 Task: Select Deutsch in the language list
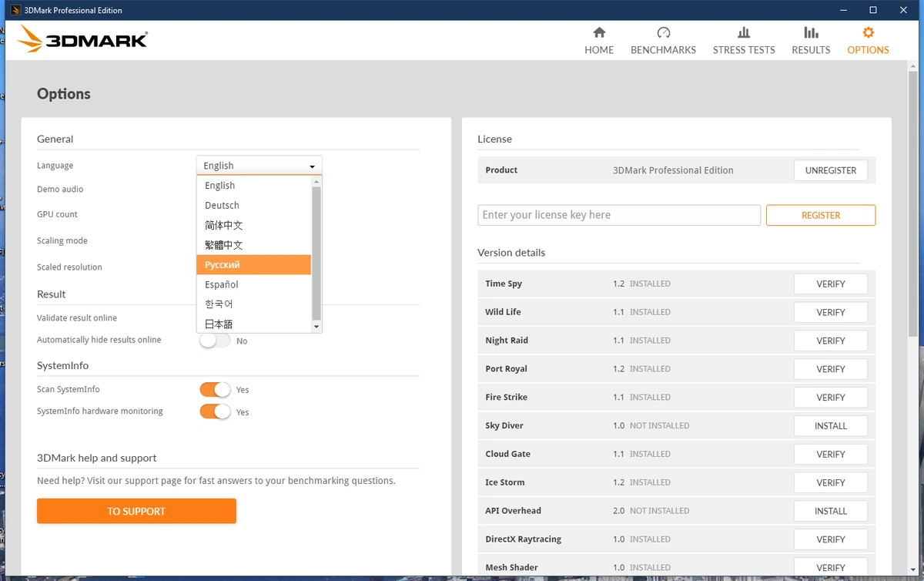click(253, 206)
